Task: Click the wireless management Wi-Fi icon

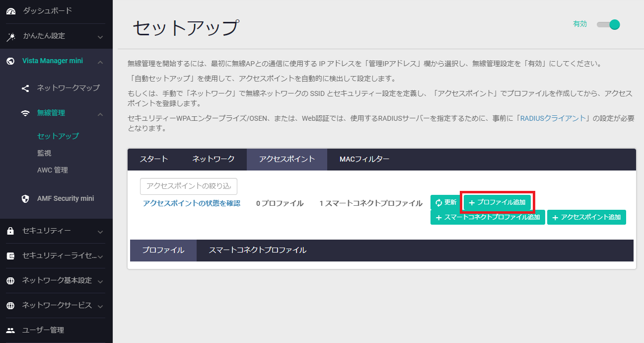Action: pos(25,113)
